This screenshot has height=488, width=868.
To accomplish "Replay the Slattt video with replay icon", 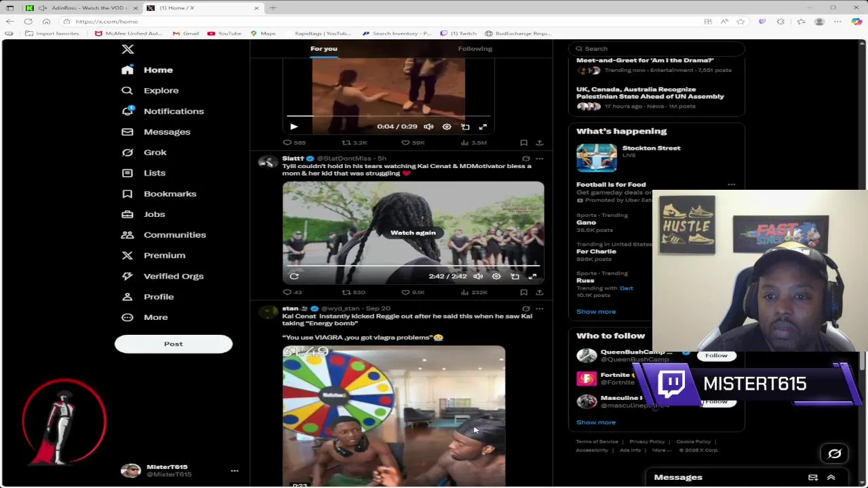I will click(294, 276).
